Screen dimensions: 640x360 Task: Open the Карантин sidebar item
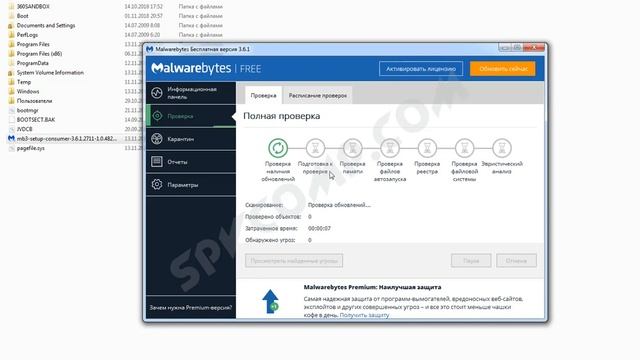coord(191,139)
